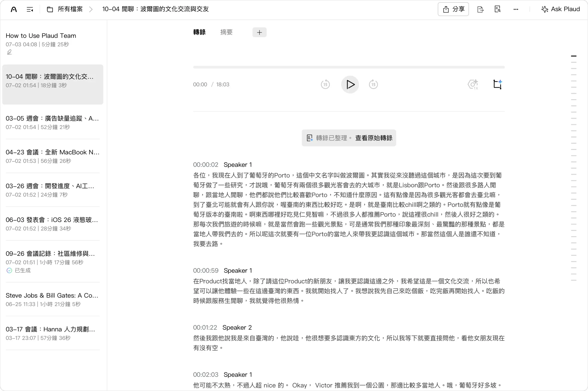Click Speaker 1 label at 00:02:03
Image resolution: width=588 pixels, height=391 pixels.
(238, 374)
